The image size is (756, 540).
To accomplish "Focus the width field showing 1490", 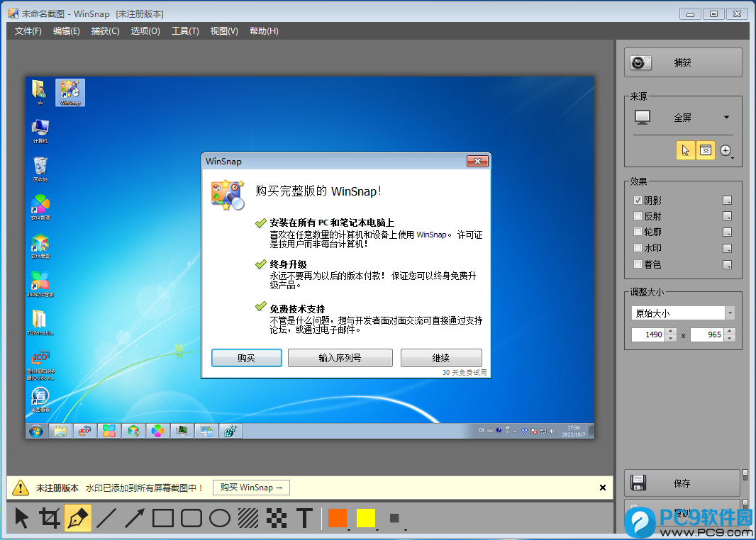I will (x=648, y=334).
